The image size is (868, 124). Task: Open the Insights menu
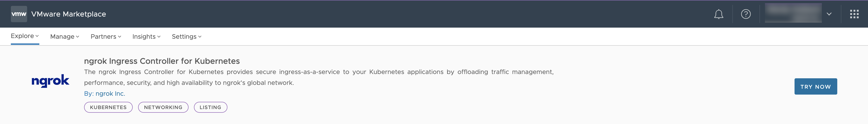click(x=146, y=37)
